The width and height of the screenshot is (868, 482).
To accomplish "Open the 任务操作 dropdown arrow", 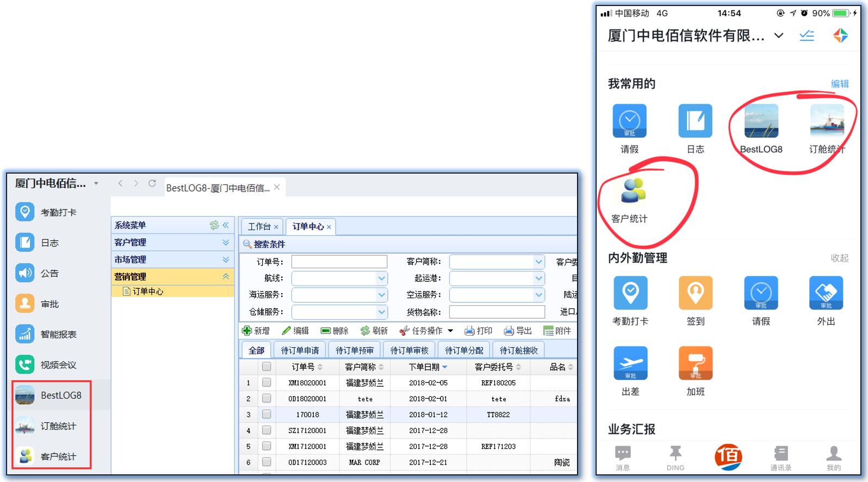I will click(450, 331).
